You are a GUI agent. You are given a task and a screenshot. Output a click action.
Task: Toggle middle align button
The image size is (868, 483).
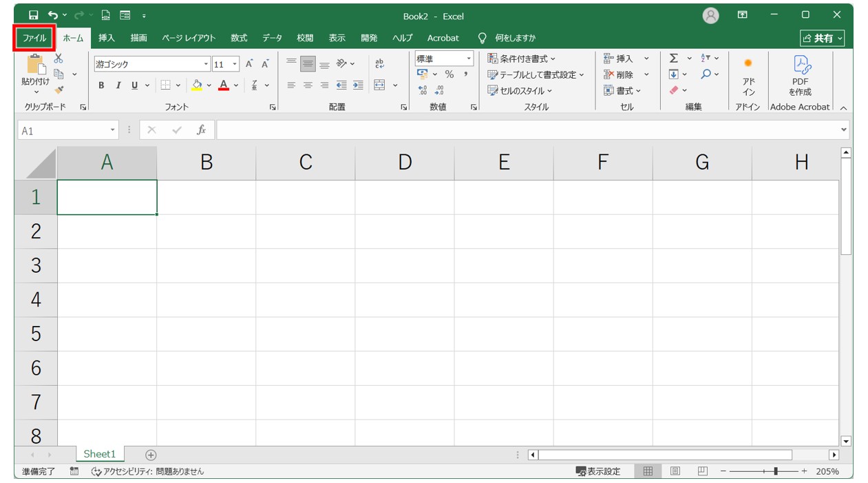click(308, 64)
